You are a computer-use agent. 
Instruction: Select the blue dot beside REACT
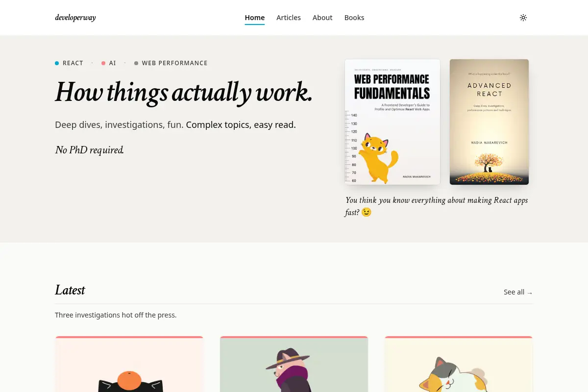pyautogui.click(x=57, y=63)
